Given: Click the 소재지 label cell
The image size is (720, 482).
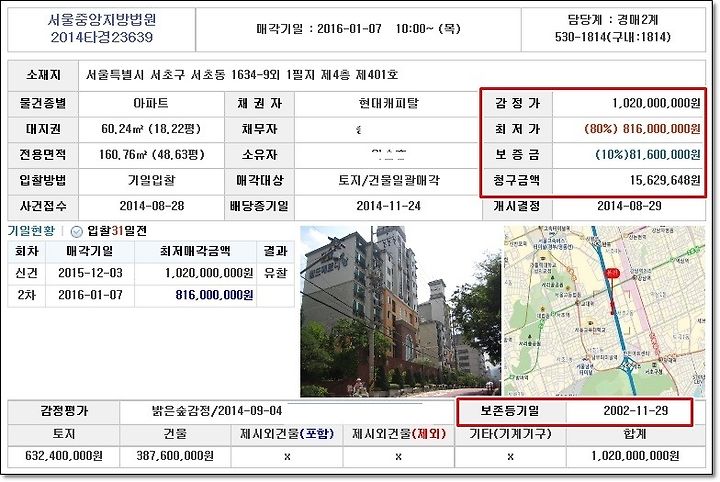Looking at the screenshot, I should [43, 75].
